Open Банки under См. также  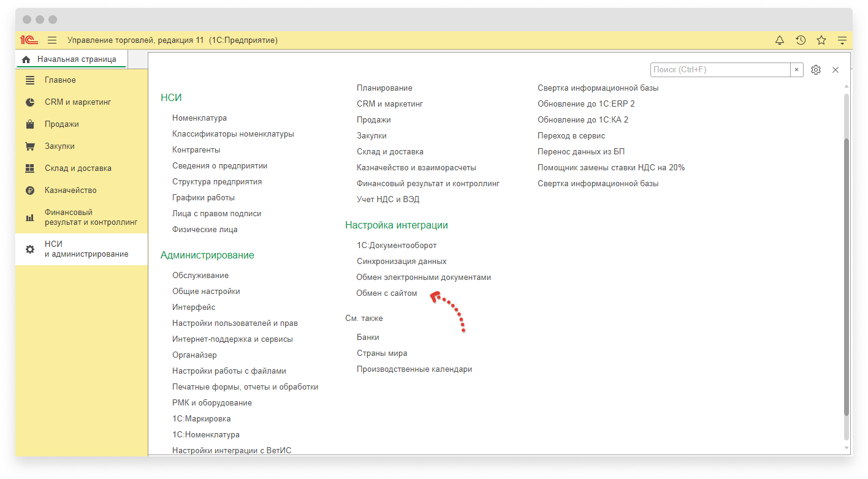(368, 338)
